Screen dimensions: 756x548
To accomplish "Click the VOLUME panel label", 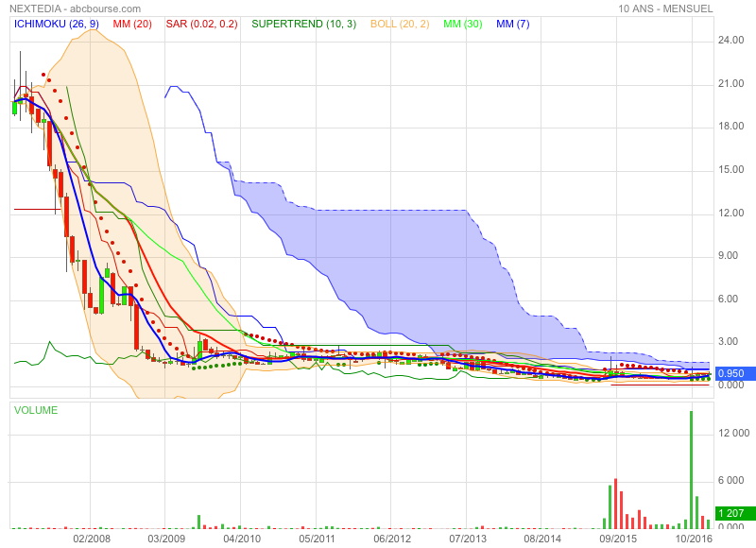I will (x=36, y=410).
